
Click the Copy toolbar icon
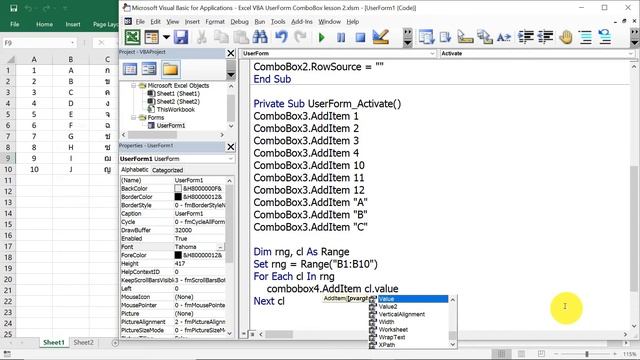(221, 37)
